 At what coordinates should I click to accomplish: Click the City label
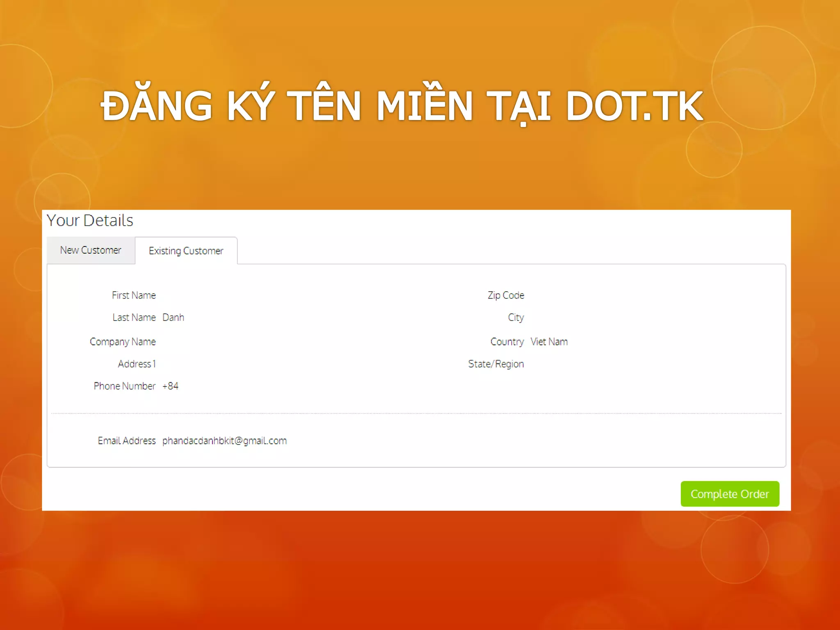516,317
